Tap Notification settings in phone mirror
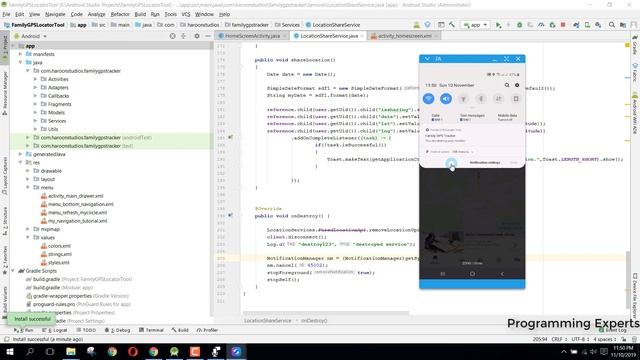The height and width of the screenshot is (360, 640). [485, 162]
